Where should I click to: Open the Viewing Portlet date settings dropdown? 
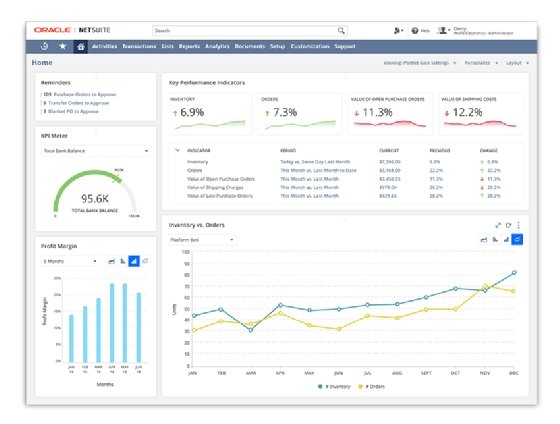pos(420,63)
